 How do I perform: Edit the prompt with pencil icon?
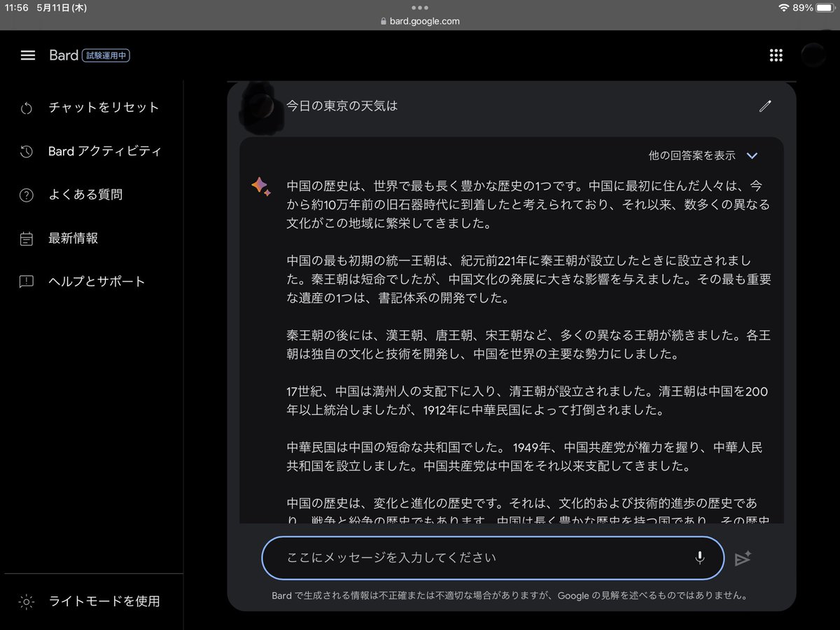765,106
